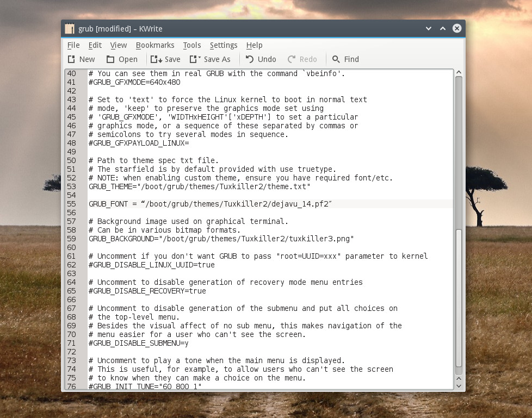Click the #GRUB_DISABLE_LINUX_UUID=true line
The width and height of the screenshot is (532, 418).
[x=152, y=265]
